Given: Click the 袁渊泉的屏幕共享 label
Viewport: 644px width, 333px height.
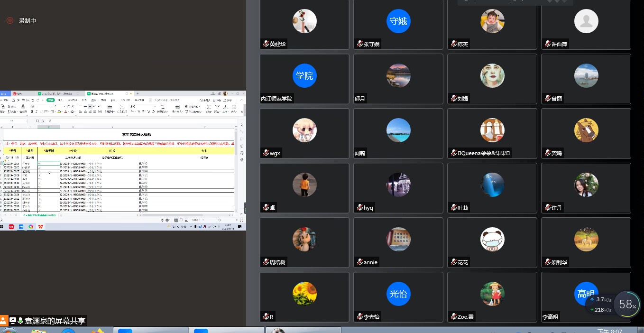Looking at the screenshot, I should coord(55,321).
